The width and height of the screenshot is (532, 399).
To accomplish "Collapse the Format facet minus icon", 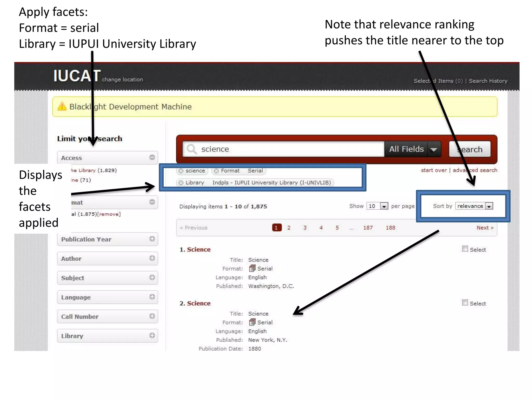I will point(152,202).
